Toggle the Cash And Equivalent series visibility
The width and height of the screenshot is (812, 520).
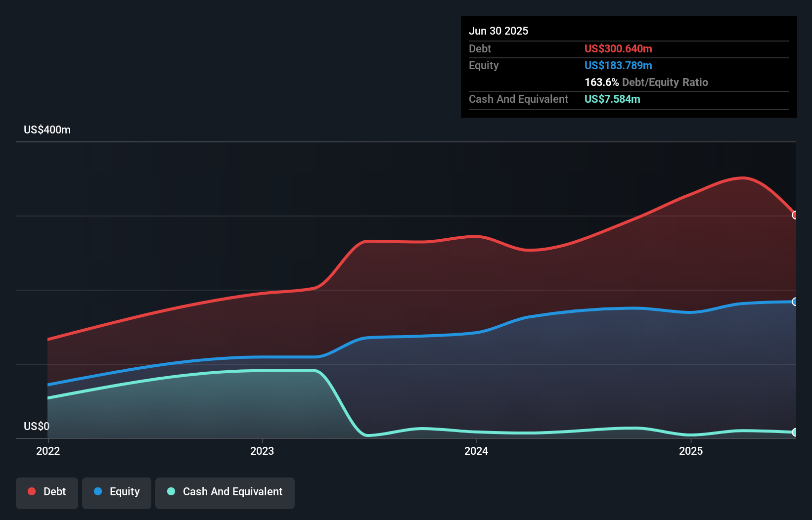point(225,492)
